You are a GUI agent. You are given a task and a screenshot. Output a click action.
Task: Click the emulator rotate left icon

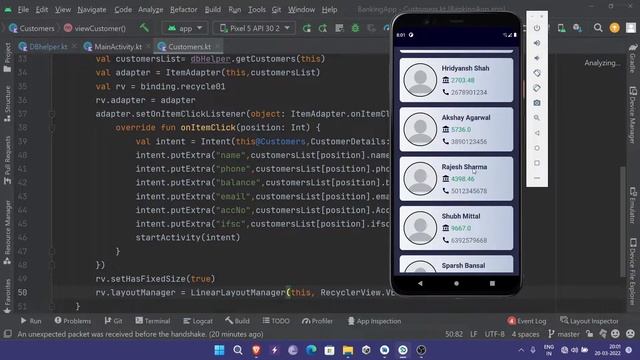click(537, 73)
